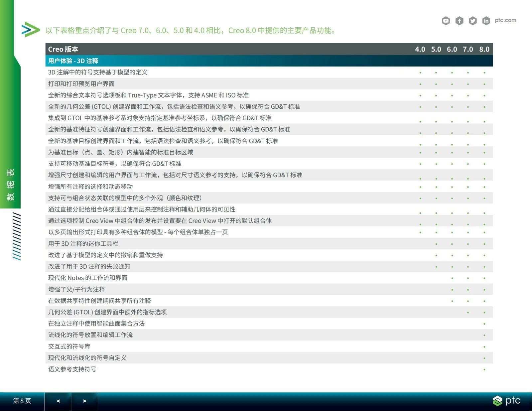Select row 增强所有注释的选择和动态移动
Screen dimensions: 532x411
(269, 186)
